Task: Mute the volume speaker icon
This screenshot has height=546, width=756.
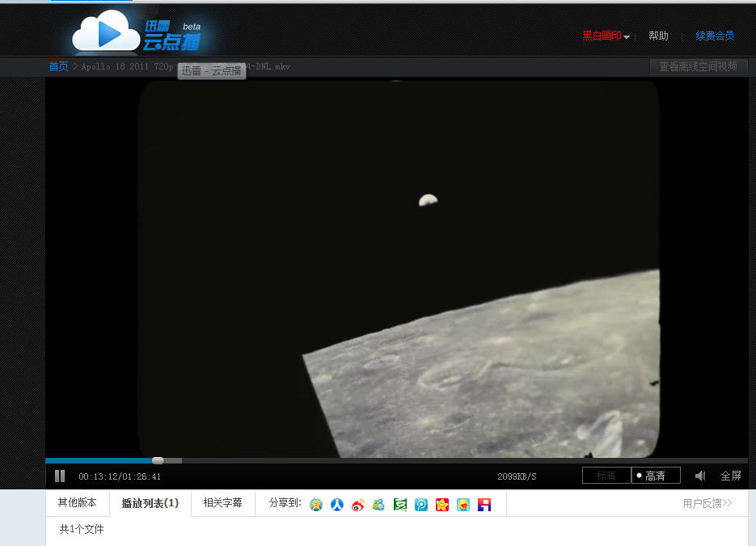Action: tap(700, 476)
